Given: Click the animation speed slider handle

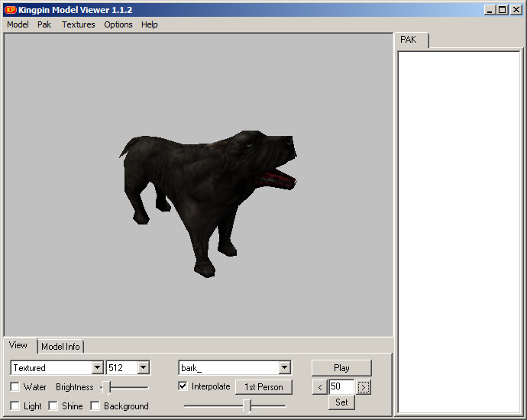Looking at the screenshot, I should [247, 406].
